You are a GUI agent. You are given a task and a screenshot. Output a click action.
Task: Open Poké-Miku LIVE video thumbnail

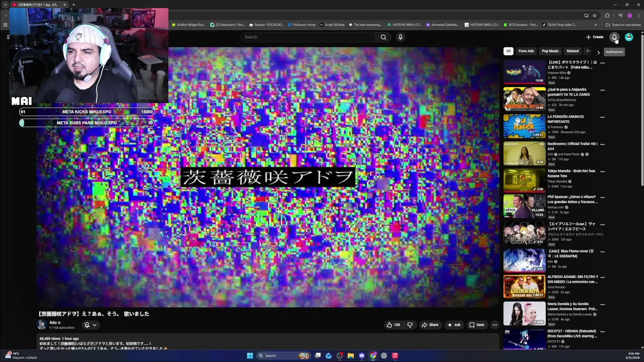[x=524, y=72]
